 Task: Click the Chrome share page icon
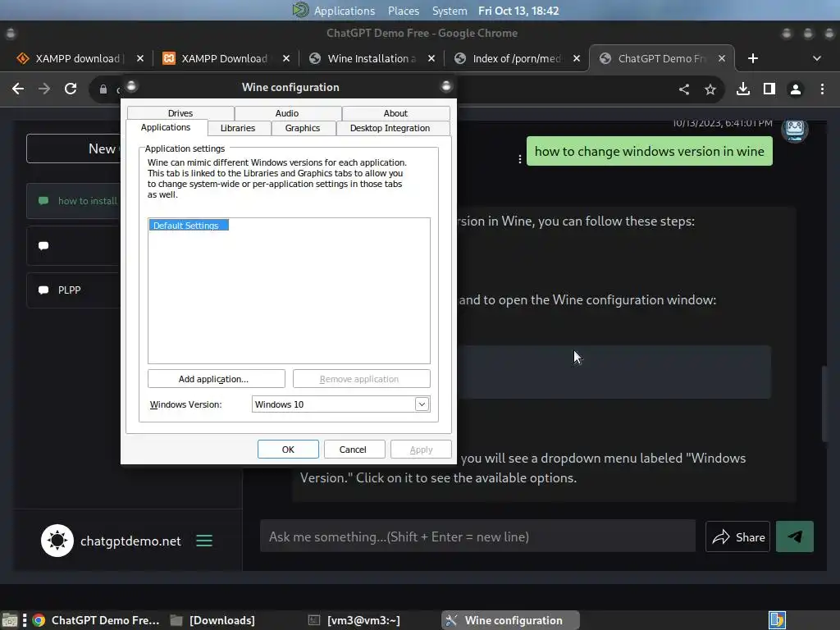pyautogui.click(x=684, y=89)
